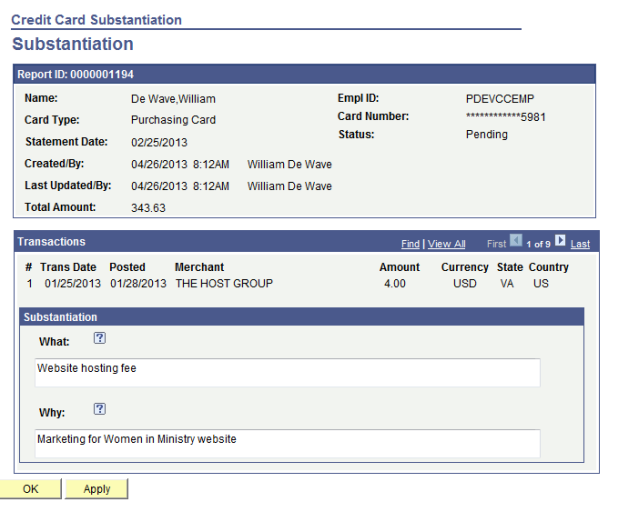Click the Currency column header
This screenshot has height=509, width=620.
click(x=464, y=267)
